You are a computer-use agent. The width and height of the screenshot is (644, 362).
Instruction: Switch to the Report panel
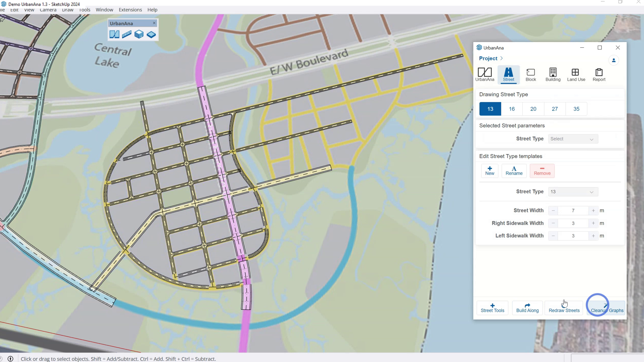pos(599,74)
